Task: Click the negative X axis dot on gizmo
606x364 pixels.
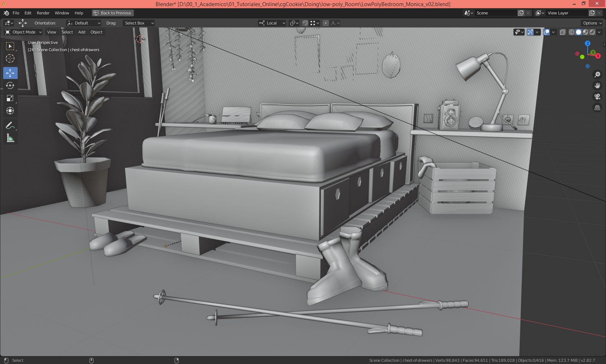Action: point(577,54)
